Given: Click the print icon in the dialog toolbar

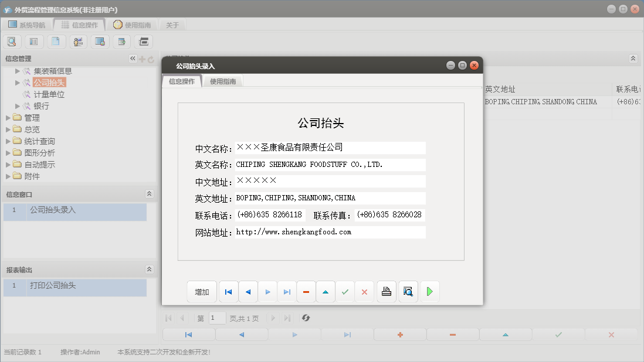Looking at the screenshot, I should 386,291.
